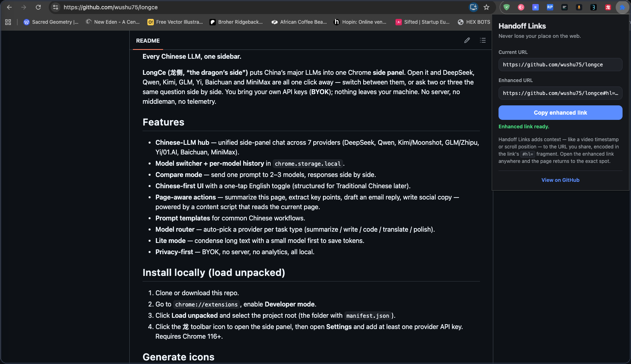The height and width of the screenshot is (364, 631).
Task: Edit README with pencil icon
Action: [x=467, y=40]
